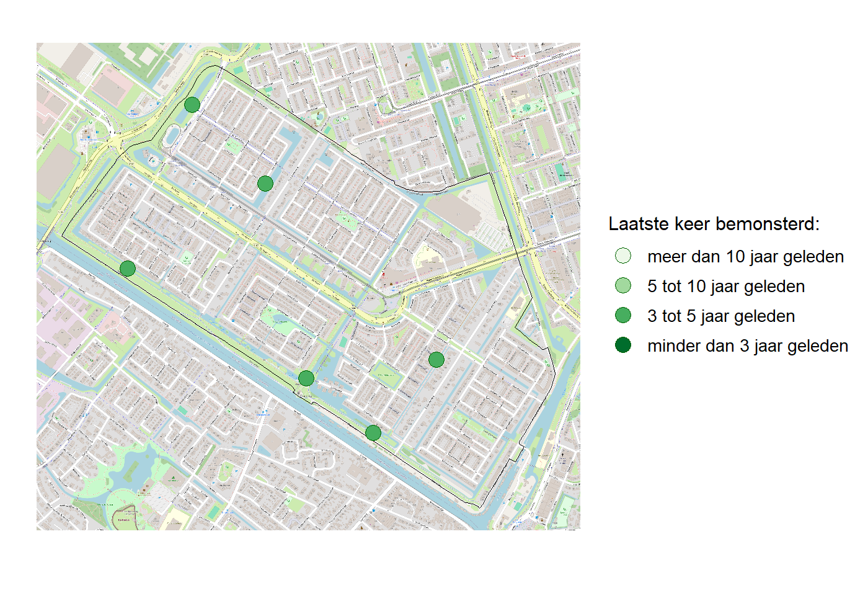Click the '5 tot 10 jaar geleden' legend swatch
The height and width of the screenshot is (601, 868).
tap(623, 286)
